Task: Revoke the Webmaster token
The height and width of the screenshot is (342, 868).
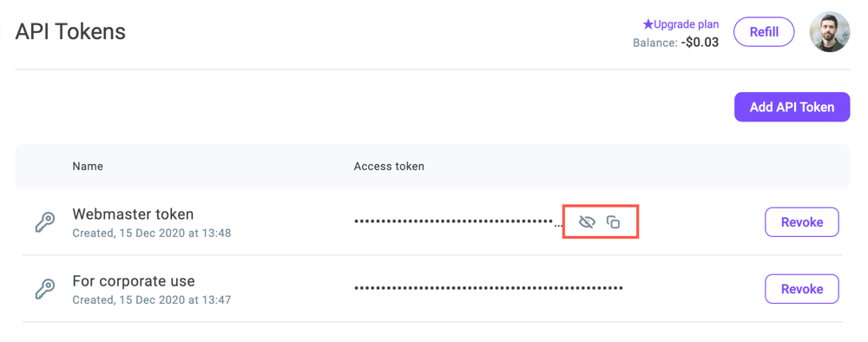Action: tap(801, 222)
